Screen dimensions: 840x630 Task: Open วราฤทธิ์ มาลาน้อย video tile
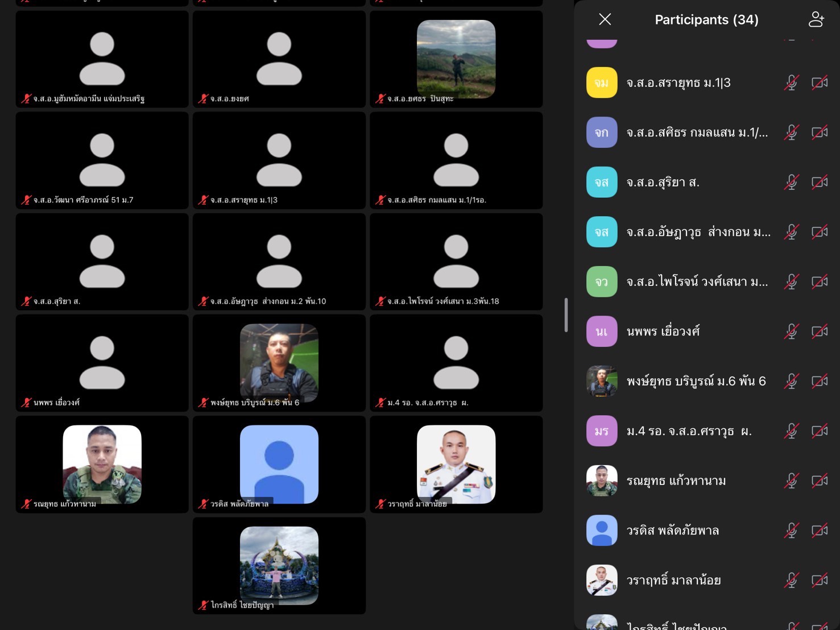click(x=456, y=464)
